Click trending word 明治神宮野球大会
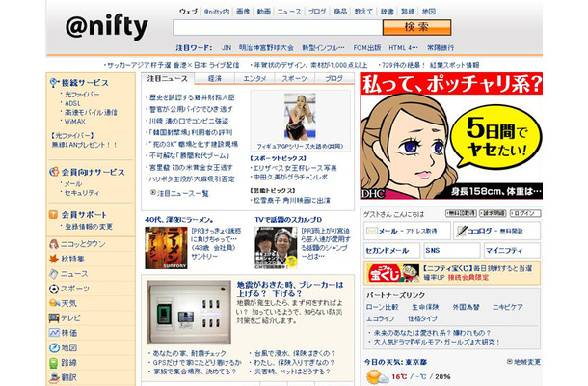Viewport: 588px width, 386px height. [x=266, y=48]
